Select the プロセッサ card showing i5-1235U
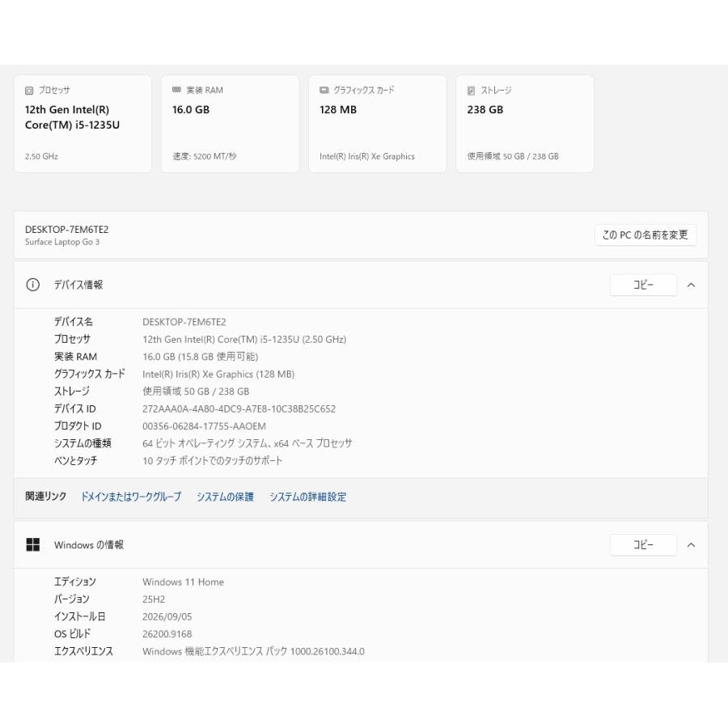 83,124
